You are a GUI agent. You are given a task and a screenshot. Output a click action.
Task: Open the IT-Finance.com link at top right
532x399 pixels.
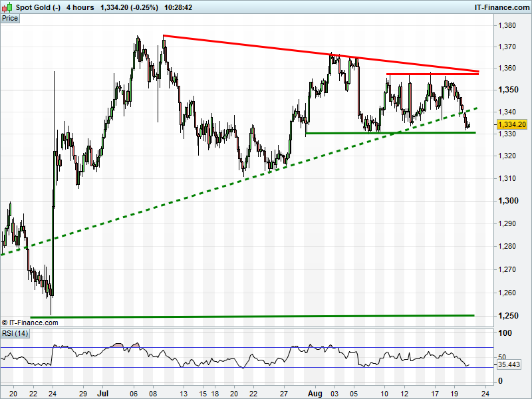click(501, 7)
